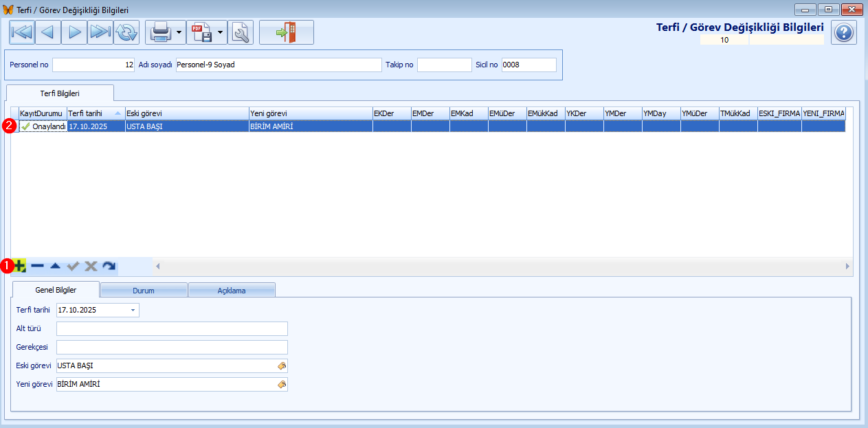
Task: Click the exit door button
Action: pos(286,32)
